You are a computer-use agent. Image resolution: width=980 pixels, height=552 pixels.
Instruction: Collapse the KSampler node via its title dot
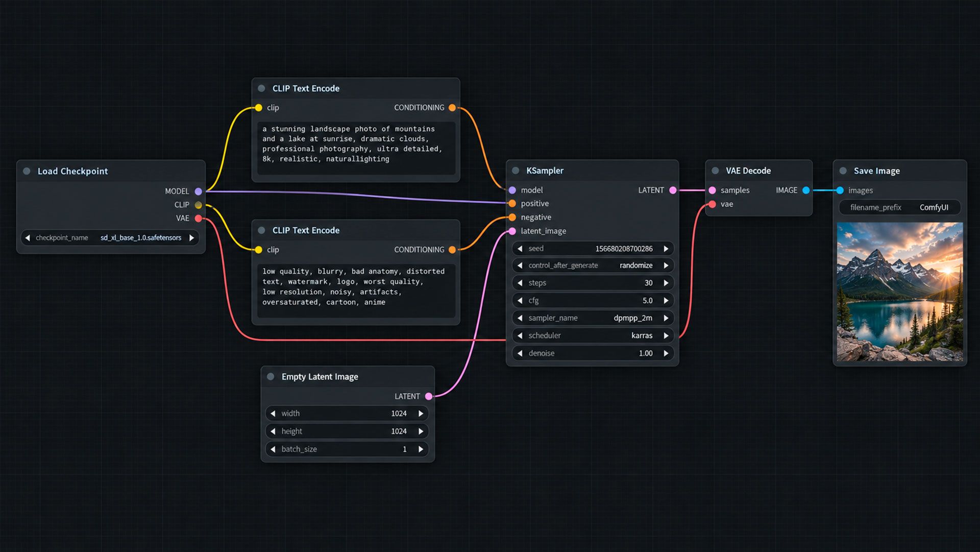pos(516,171)
